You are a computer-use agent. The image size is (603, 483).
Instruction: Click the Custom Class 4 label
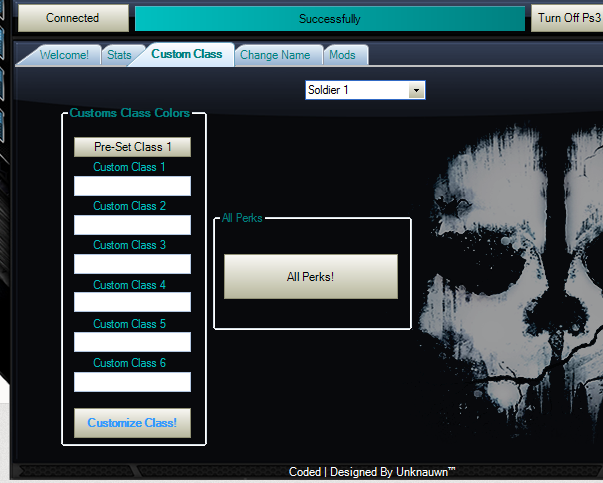pyautogui.click(x=129, y=285)
